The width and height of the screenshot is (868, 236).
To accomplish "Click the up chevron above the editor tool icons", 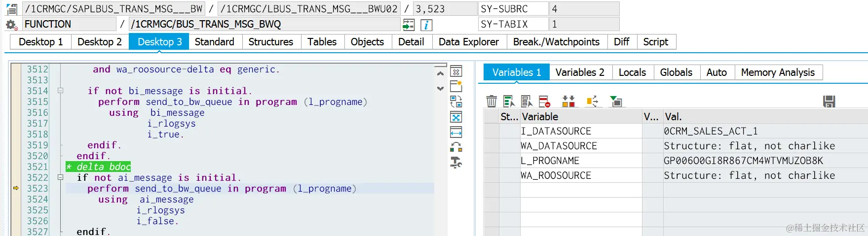I will 440,73.
